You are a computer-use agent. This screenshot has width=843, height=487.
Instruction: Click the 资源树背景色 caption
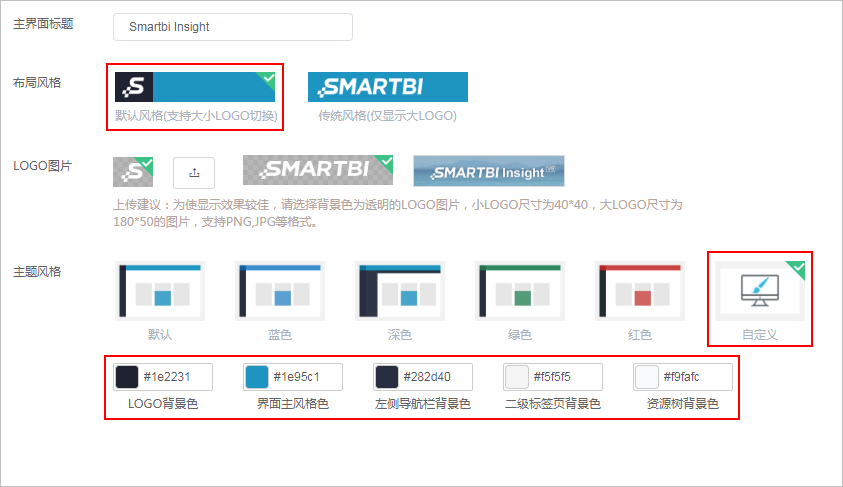683,404
